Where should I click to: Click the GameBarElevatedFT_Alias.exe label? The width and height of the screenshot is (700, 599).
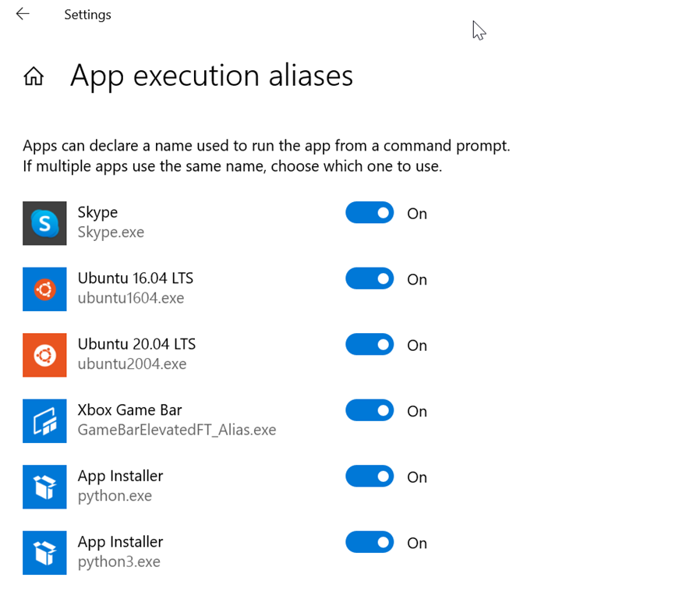pos(176,430)
